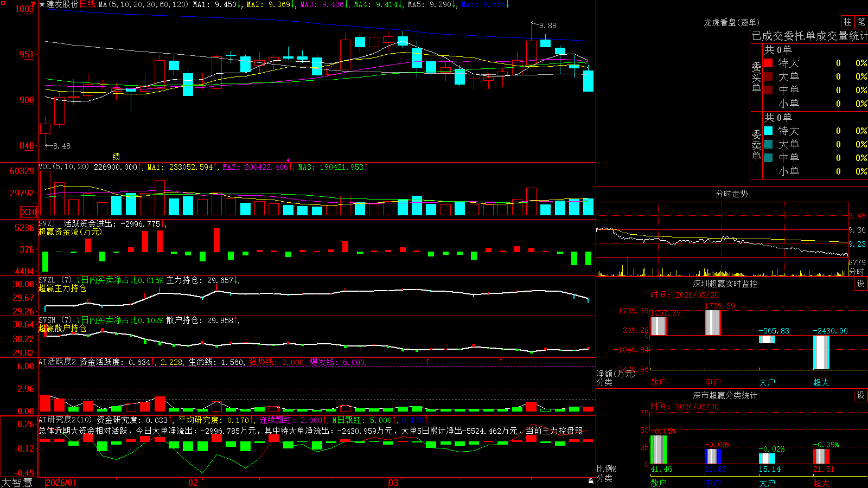This screenshot has width=868, height=488.
Task: Click the red question mark icon at top-left
Action: [34, 4]
